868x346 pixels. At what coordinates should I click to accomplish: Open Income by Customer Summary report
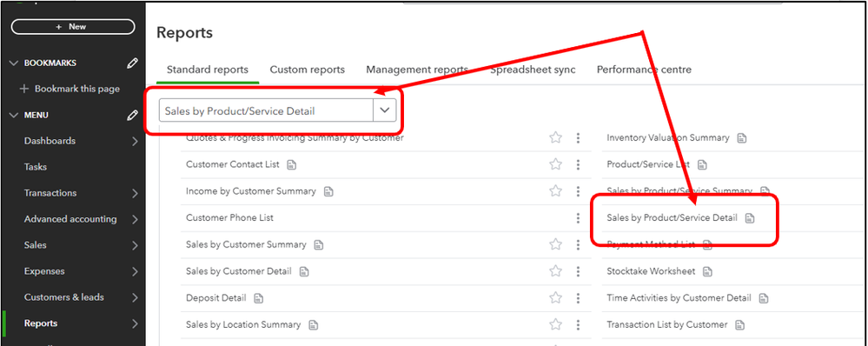click(x=251, y=191)
